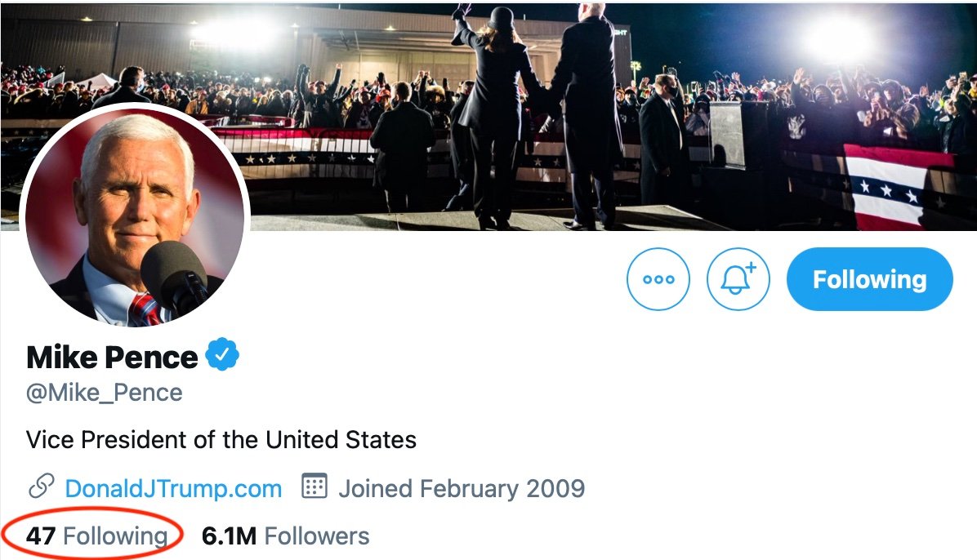The width and height of the screenshot is (977, 560).
Task: Click the blue verified badge
Action: coord(221,356)
